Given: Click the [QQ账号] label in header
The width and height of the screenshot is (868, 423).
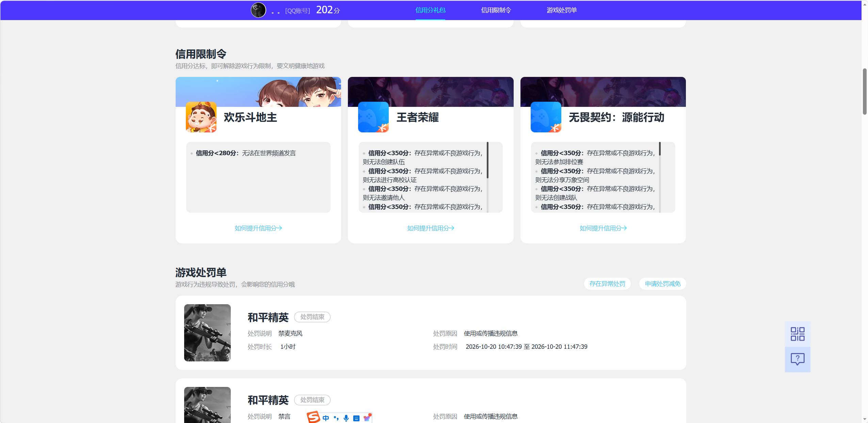Looking at the screenshot, I should 298,11.
